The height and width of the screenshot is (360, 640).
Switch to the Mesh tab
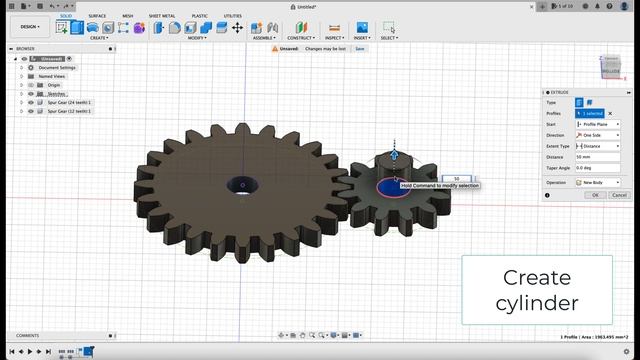(x=128, y=16)
